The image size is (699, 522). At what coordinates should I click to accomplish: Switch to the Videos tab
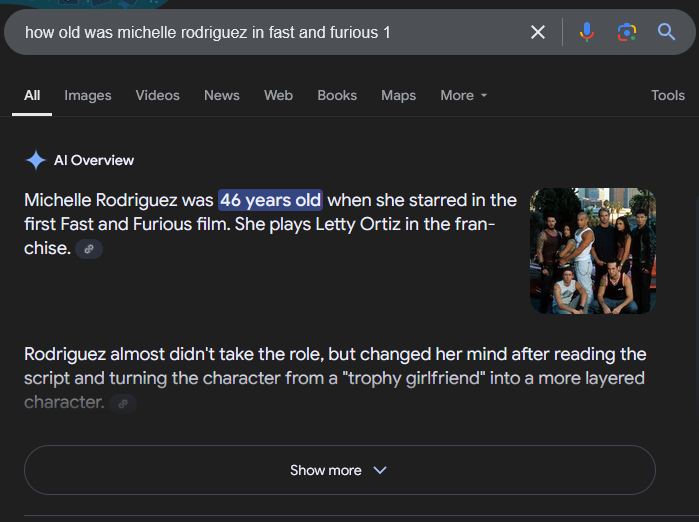click(157, 95)
